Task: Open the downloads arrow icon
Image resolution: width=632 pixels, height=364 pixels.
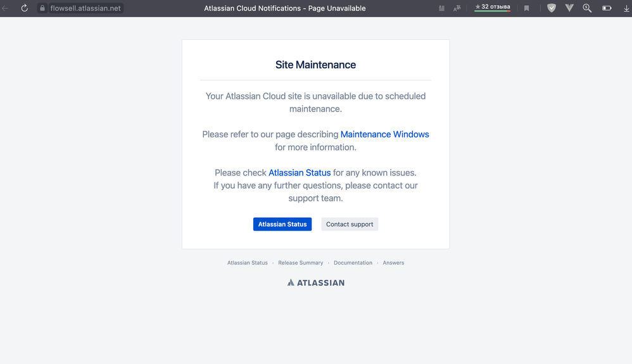Action: (x=626, y=8)
